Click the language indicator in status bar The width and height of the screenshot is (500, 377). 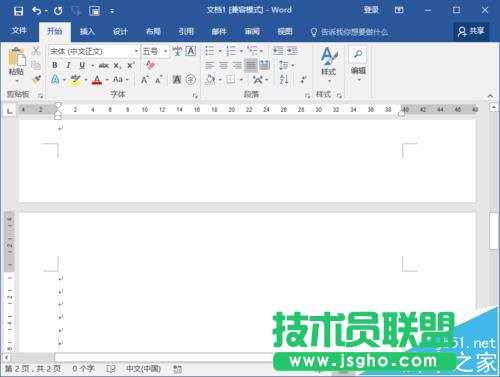(x=143, y=369)
